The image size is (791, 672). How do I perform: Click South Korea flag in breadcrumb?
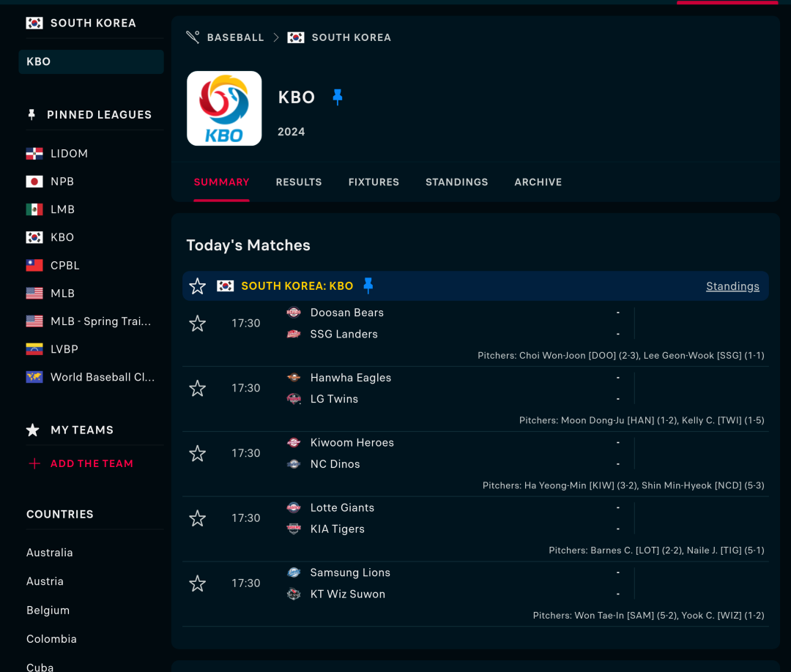(x=296, y=37)
